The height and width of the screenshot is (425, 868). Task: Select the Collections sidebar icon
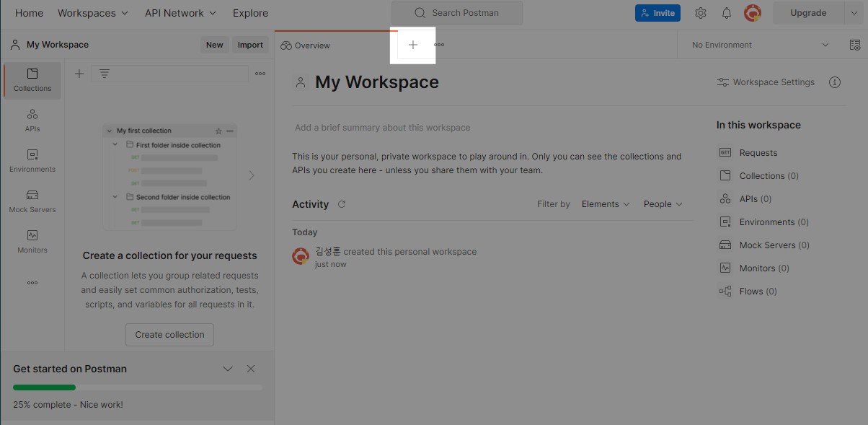32,80
